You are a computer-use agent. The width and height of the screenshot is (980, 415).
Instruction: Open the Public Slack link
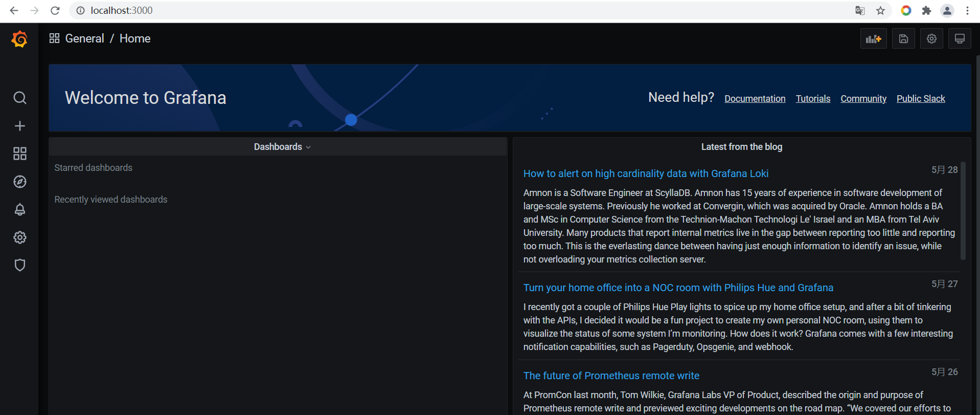pos(921,99)
